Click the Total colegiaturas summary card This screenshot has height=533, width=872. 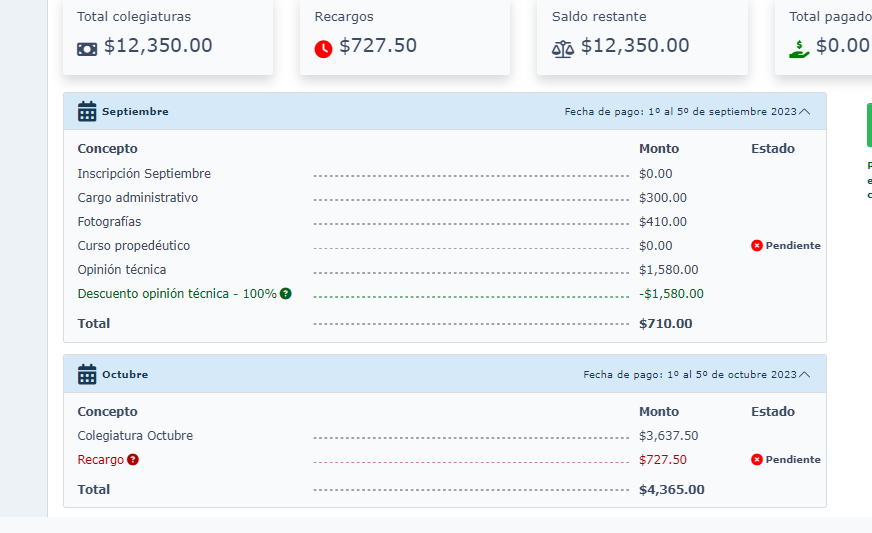(168, 37)
